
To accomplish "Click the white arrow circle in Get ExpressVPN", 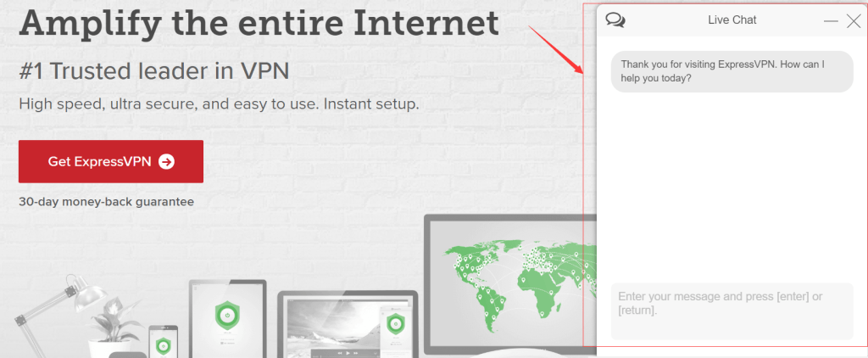I will [x=166, y=161].
